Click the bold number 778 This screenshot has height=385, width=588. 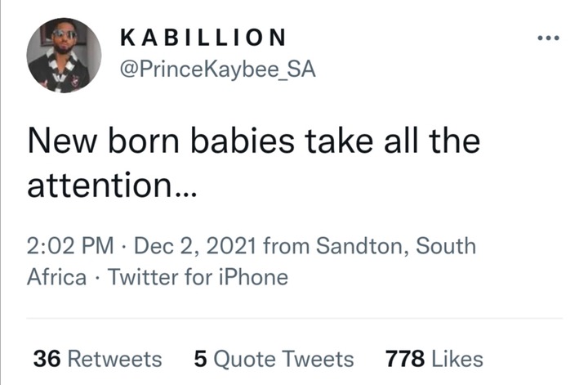click(x=405, y=359)
